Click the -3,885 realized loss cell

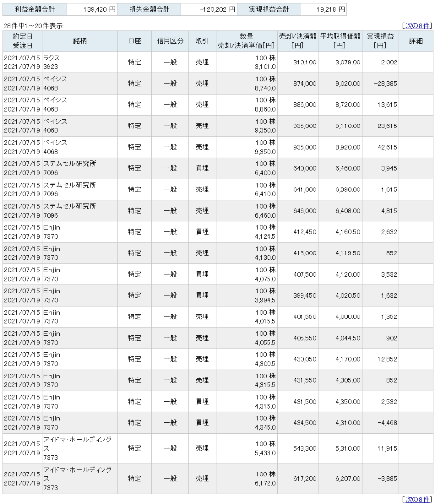(380, 479)
